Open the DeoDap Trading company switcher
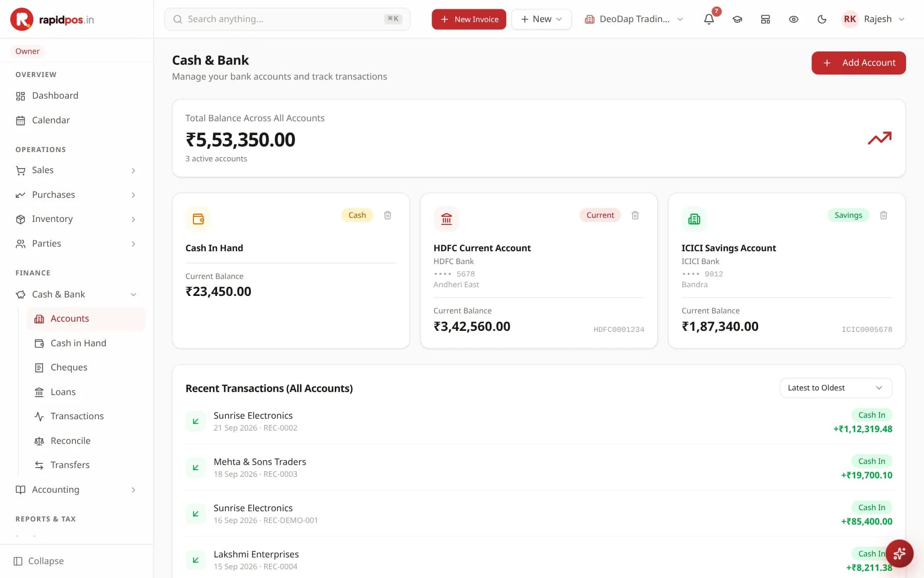The image size is (924, 578). pyautogui.click(x=634, y=19)
